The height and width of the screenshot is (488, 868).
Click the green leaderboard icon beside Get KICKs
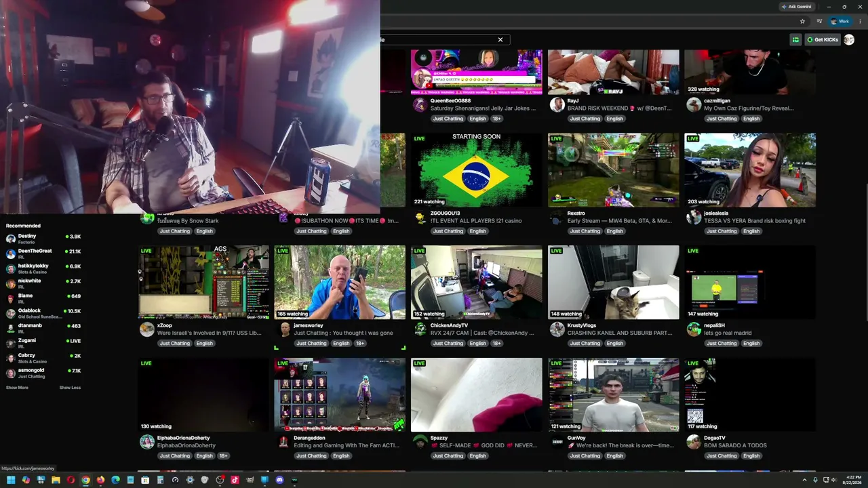click(x=795, y=40)
